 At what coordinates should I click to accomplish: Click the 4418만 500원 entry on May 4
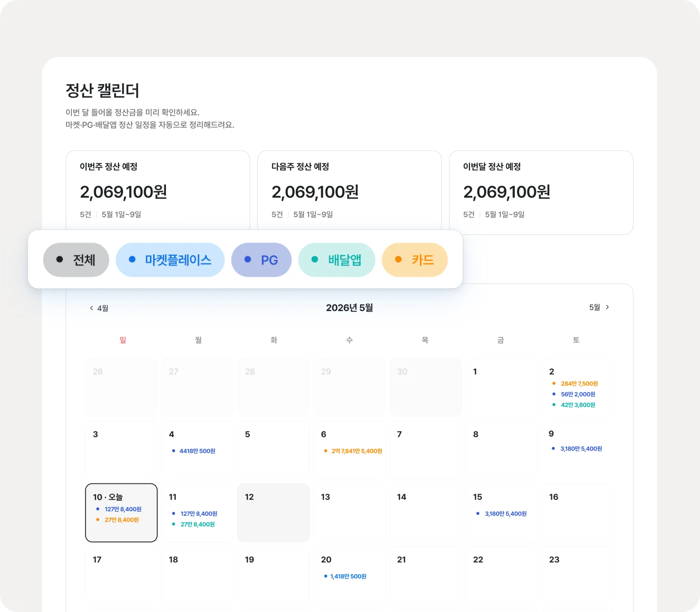pos(194,451)
